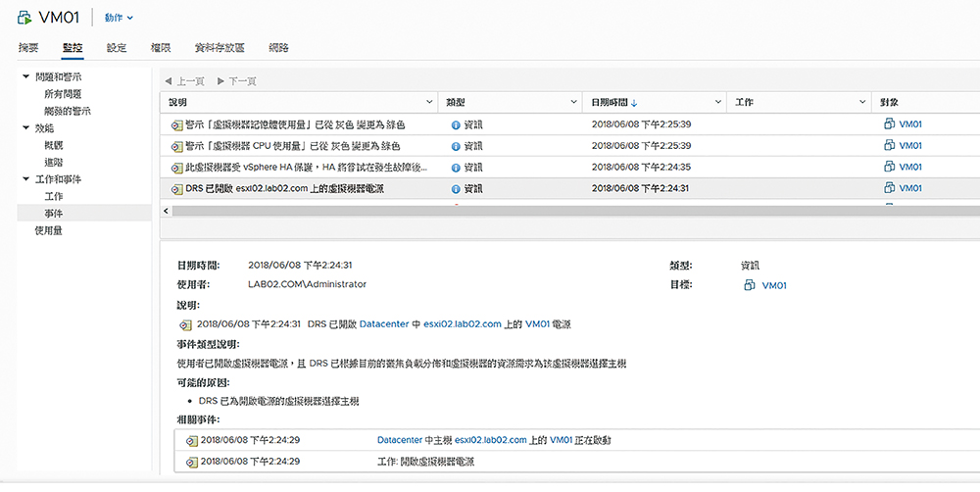Go to next page with 下一頁

236,81
